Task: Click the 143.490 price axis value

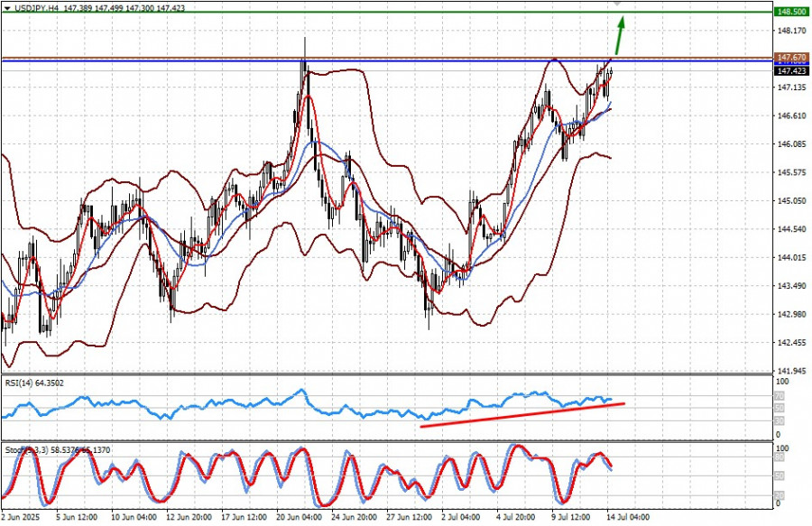Action: pyautogui.click(x=792, y=286)
